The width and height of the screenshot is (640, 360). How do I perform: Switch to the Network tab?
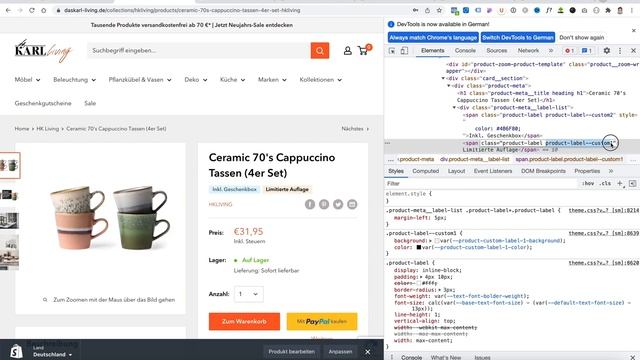[x=528, y=51]
